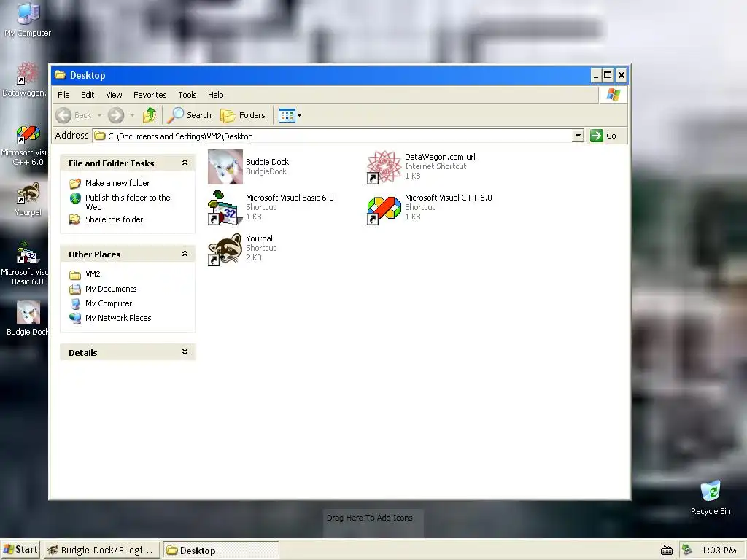This screenshot has height=560, width=747.
Task: Toggle the Folders pane
Action: point(243,115)
